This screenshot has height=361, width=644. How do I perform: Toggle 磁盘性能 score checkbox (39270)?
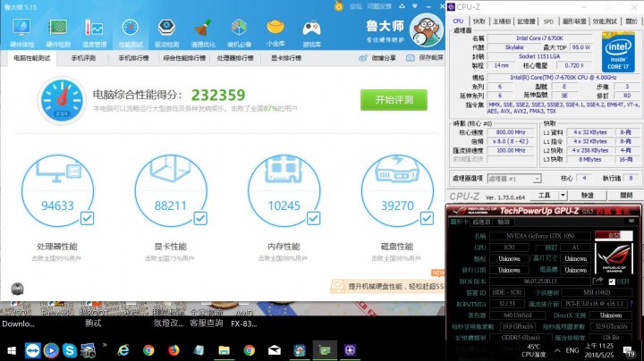click(427, 218)
